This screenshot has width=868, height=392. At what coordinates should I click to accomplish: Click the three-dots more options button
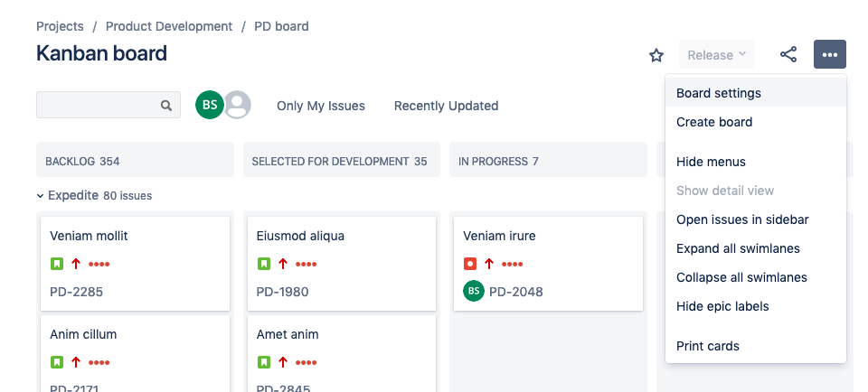click(x=829, y=55)
